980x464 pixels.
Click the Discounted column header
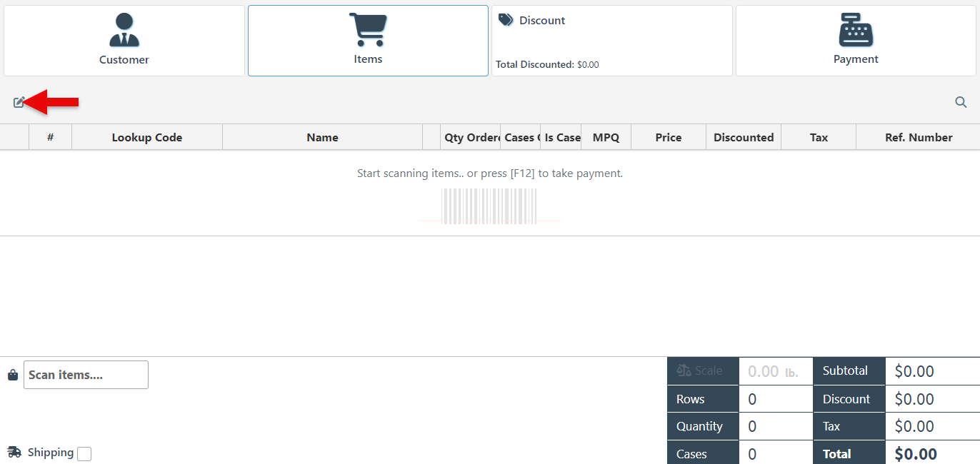(743, 137)
